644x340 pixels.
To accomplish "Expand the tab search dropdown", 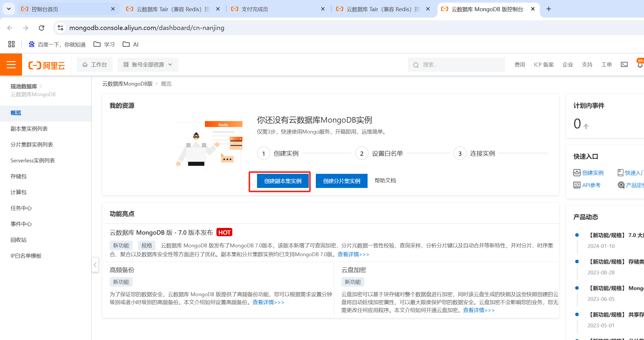I will [9, 9].
